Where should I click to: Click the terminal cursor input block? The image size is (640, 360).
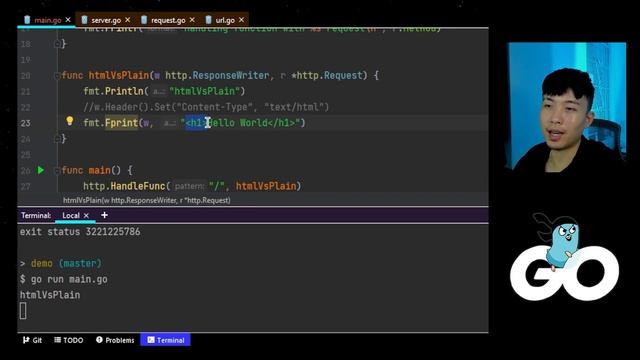23,311
